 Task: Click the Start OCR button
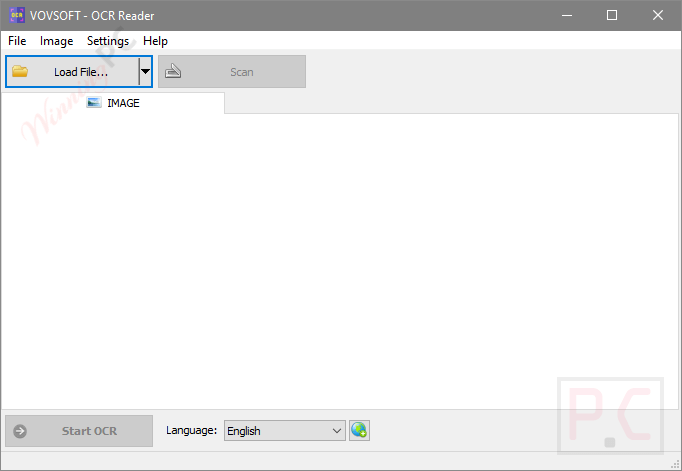pyautogui.click(x=79, y=431)
